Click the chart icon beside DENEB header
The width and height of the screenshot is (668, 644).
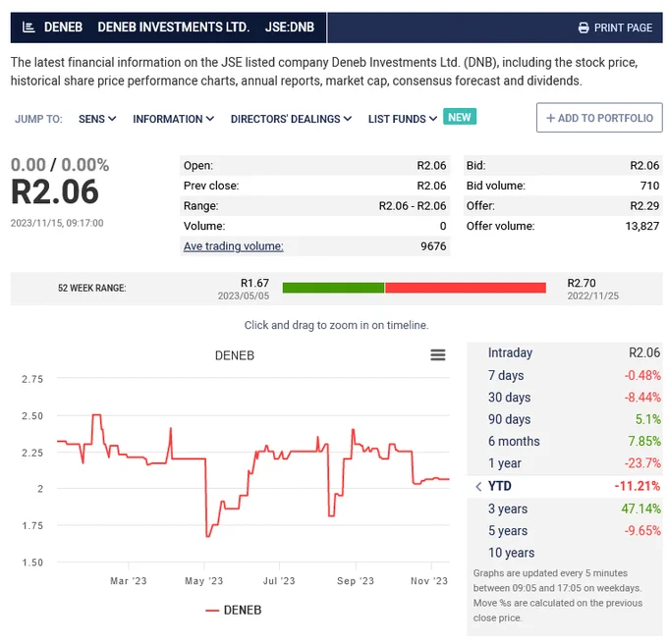[28, 27]
